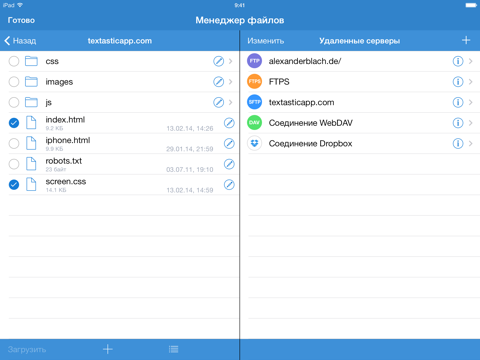Tap the Загрузить download button

pos(27,350)
